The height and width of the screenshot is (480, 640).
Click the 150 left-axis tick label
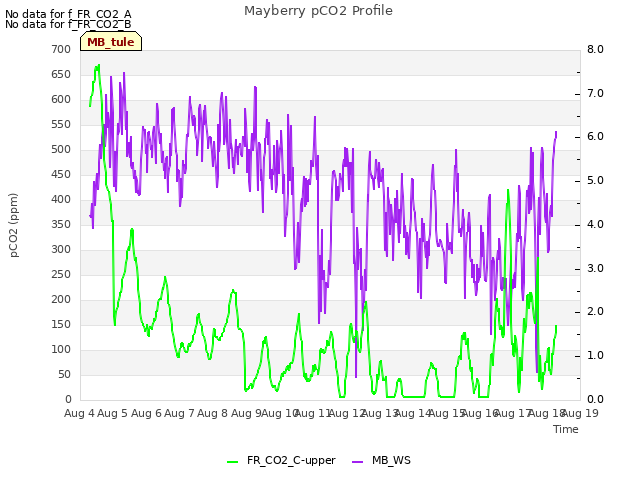[x=61, y=324]
